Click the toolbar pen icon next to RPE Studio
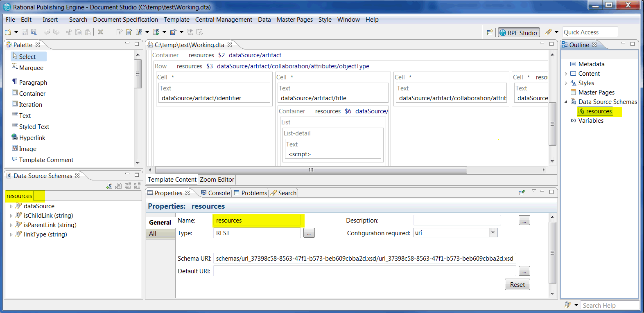This screenshot has width=644, height=313. click(x=549, y=32)
